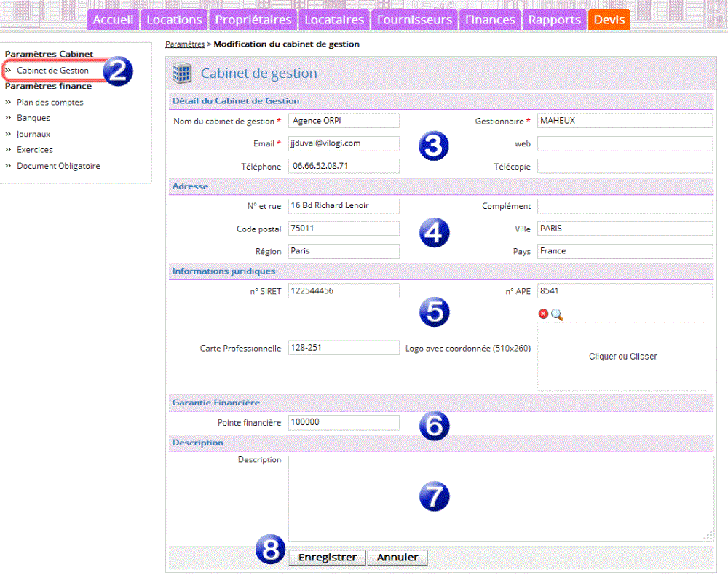This screenshot has height=575, width=728.
Task: Open the Finances tab
Action: point(490,20)
